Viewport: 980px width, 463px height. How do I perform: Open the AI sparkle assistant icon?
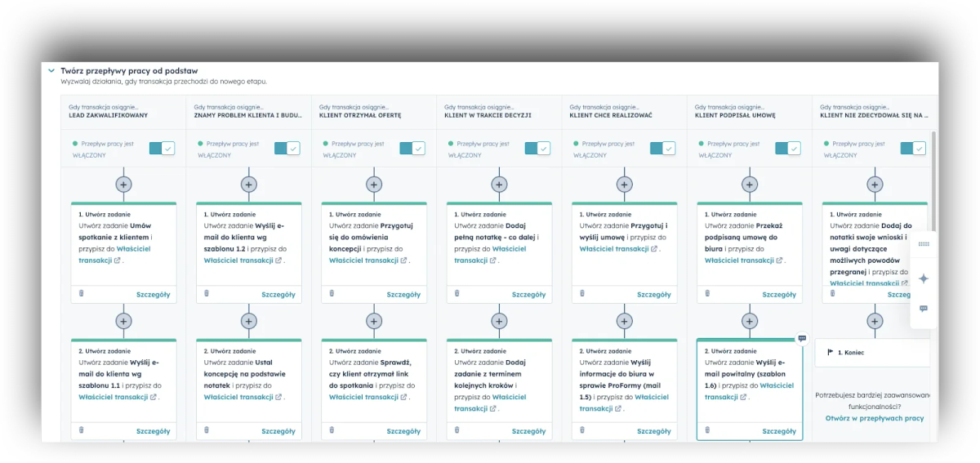click(x=924, y=278)
